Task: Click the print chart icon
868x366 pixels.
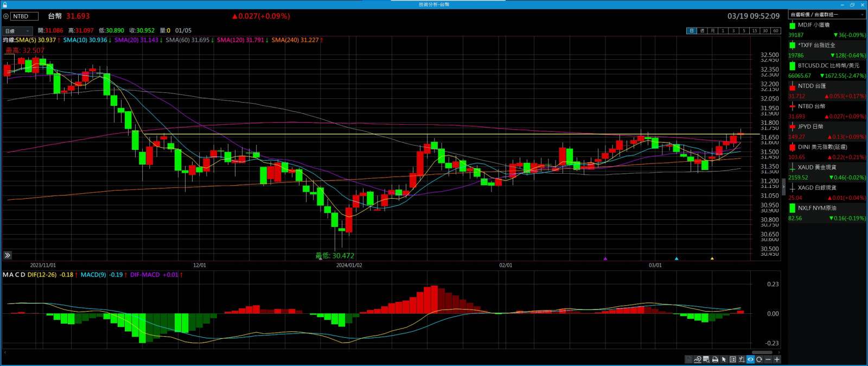Action: coord(715,359)
